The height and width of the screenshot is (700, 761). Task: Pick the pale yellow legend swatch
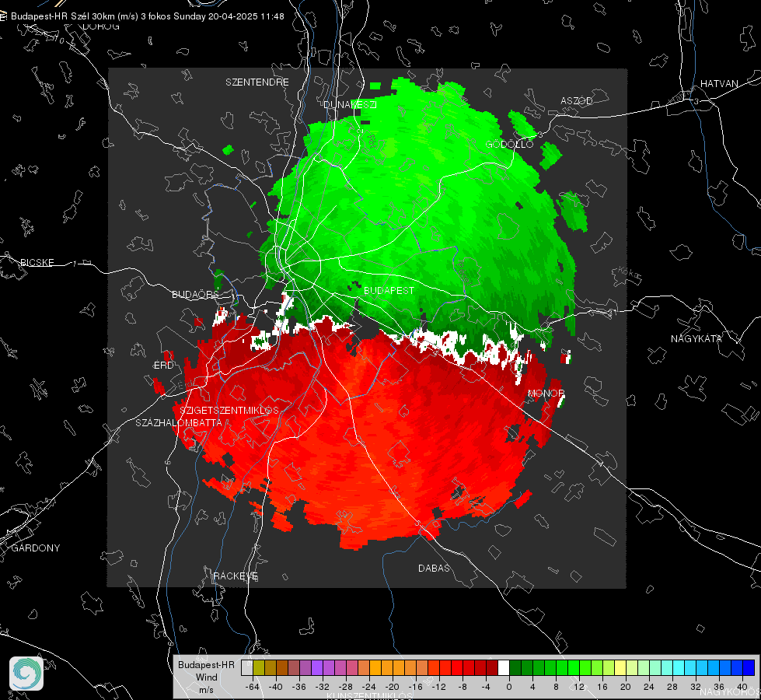coord(620,667)
